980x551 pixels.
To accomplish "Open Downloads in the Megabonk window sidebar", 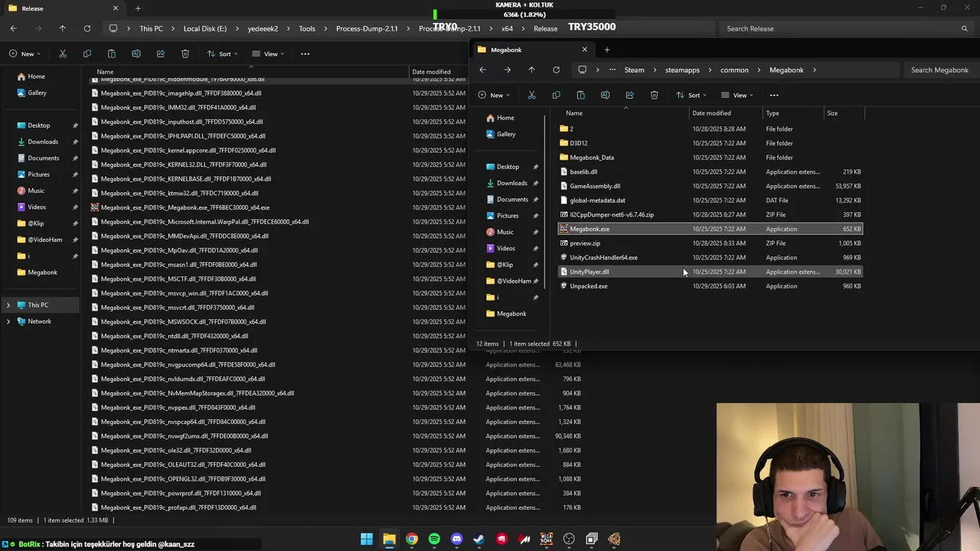I will [x=511, y=183].
